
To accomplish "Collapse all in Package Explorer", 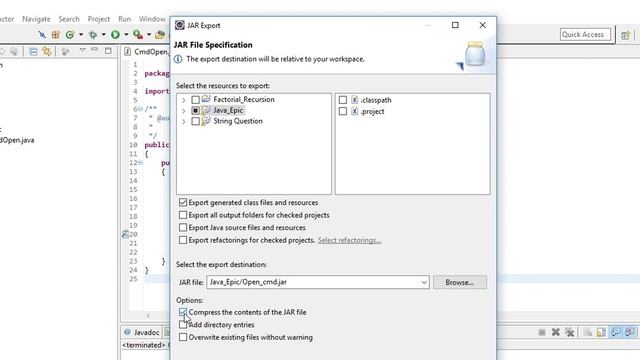I will pos(33,51).
